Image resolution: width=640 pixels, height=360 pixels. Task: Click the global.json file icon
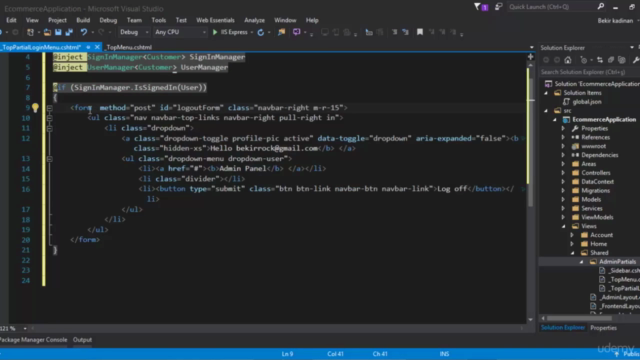click(566, 102)
